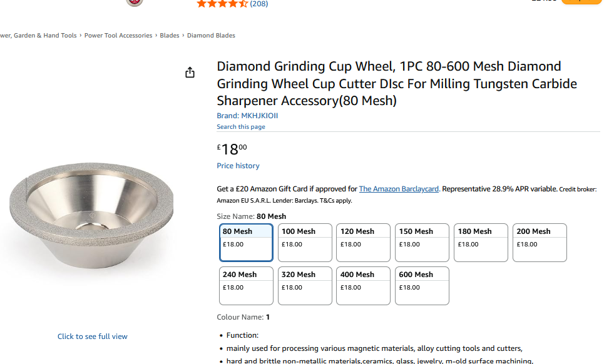Click the Price history link
This screenshot has height=364, width=614.
pos(238,166)
